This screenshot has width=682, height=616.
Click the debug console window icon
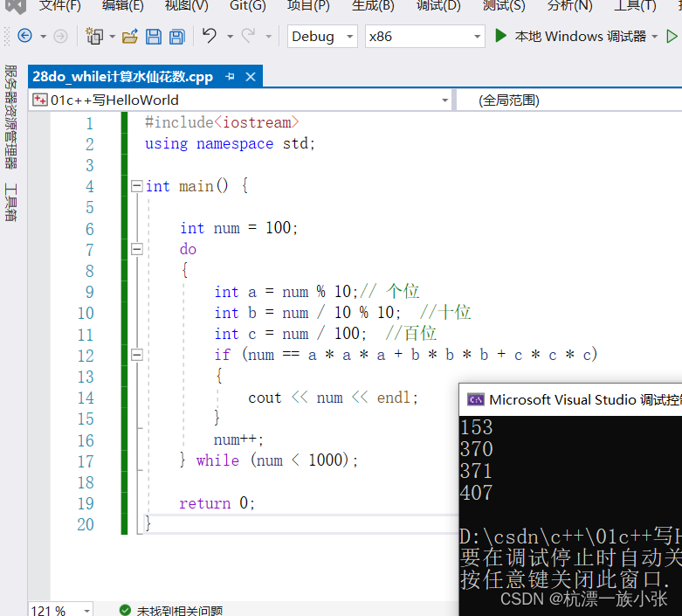[475, 399]
